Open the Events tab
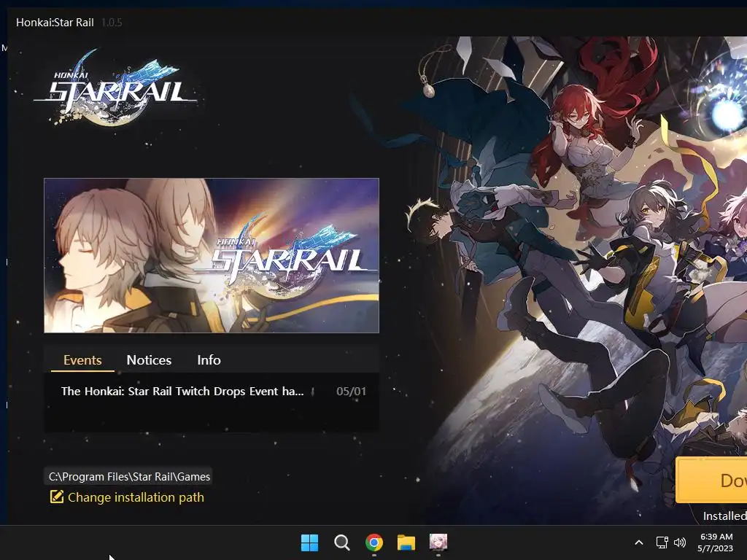 (x=82, y=360)
